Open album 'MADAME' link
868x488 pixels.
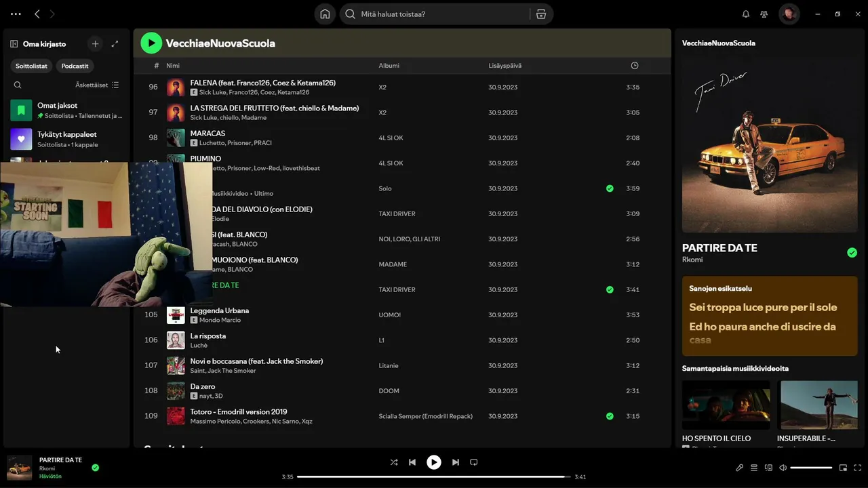[393, 264]
